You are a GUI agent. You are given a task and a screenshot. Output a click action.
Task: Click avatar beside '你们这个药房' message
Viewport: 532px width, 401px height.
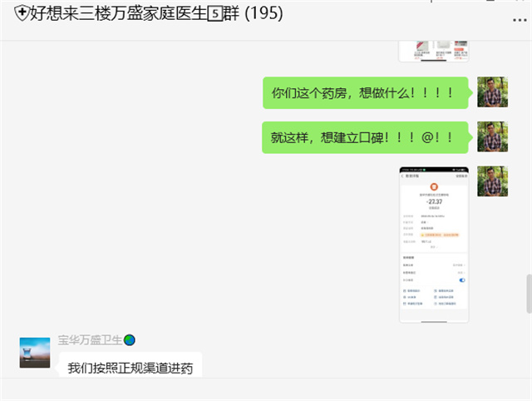(x=492, y=92)
